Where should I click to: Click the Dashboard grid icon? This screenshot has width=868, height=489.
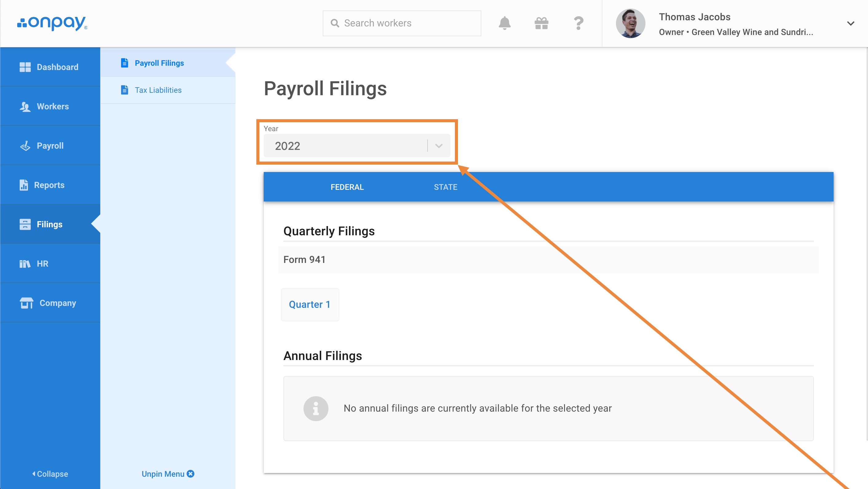(25, 67)
